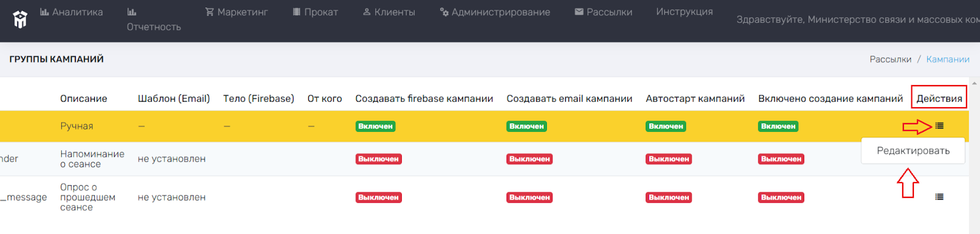Click the Рассылки envelope icon
The image size is (980, 234).
pyautogui.click(x=579, y=12)
